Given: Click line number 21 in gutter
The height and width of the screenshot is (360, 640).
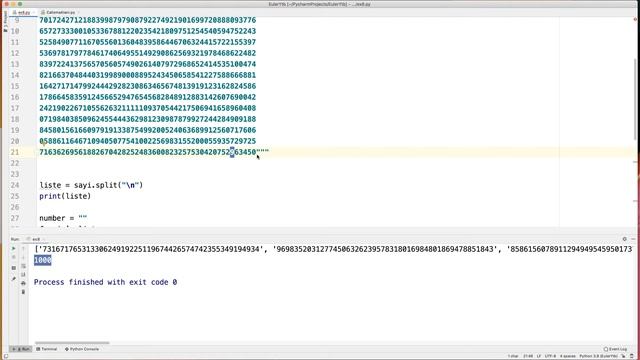Looking at the screenshot, I should (x=15, y=152).
